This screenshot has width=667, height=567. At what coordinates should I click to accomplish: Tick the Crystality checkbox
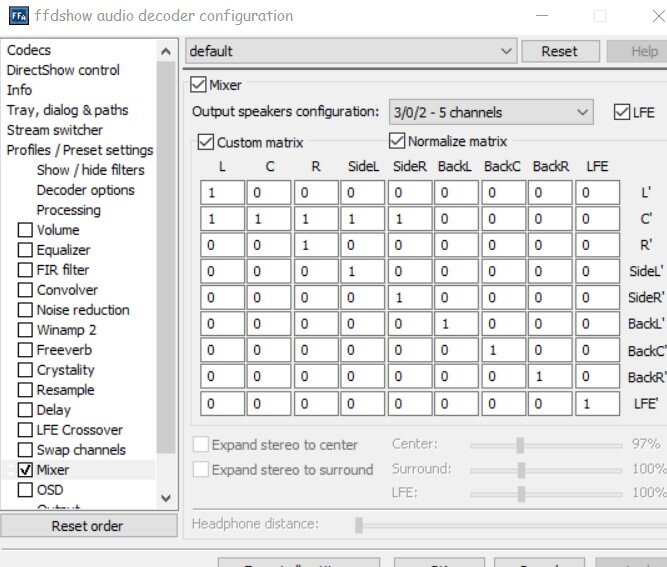25,370
